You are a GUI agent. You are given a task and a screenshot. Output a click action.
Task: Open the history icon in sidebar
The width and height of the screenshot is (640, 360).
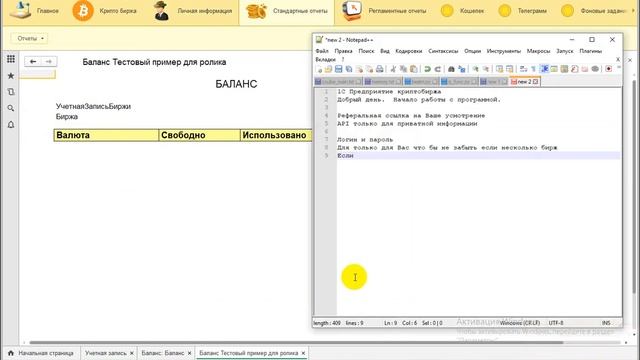(x=11, y=92)
